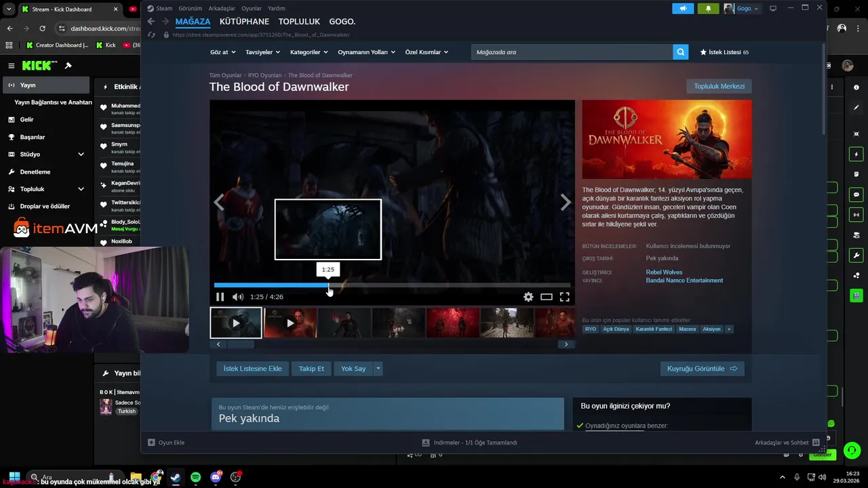Open the Rebel Wolves developer link
This screenshot has height=488, width=868.
pyautogui.click(x=664, y=272)
